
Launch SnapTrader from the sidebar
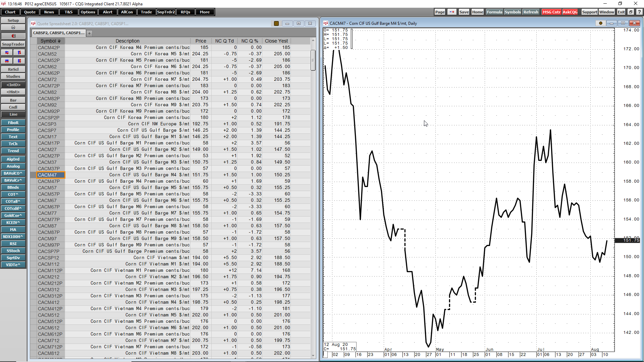pos(13,44)
